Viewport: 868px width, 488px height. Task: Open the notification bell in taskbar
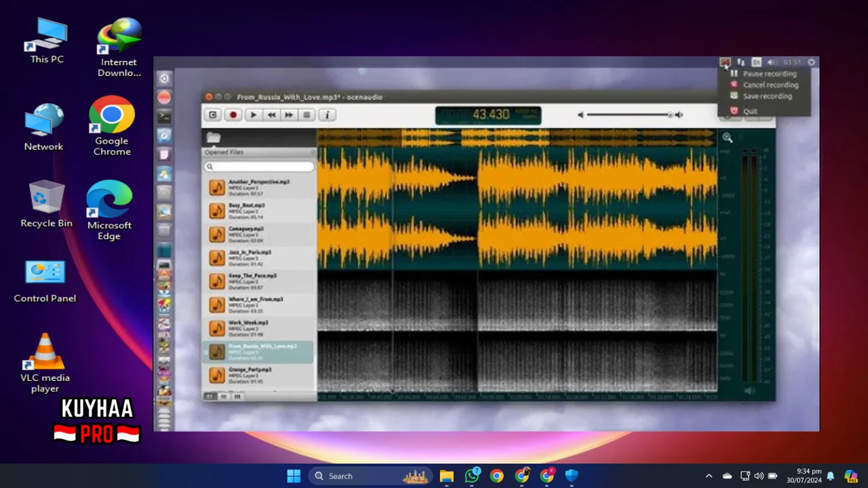[x=831, y=476]
